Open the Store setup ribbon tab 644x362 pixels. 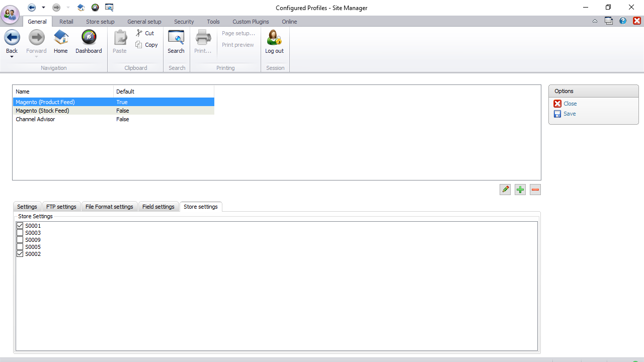point(100,22)
